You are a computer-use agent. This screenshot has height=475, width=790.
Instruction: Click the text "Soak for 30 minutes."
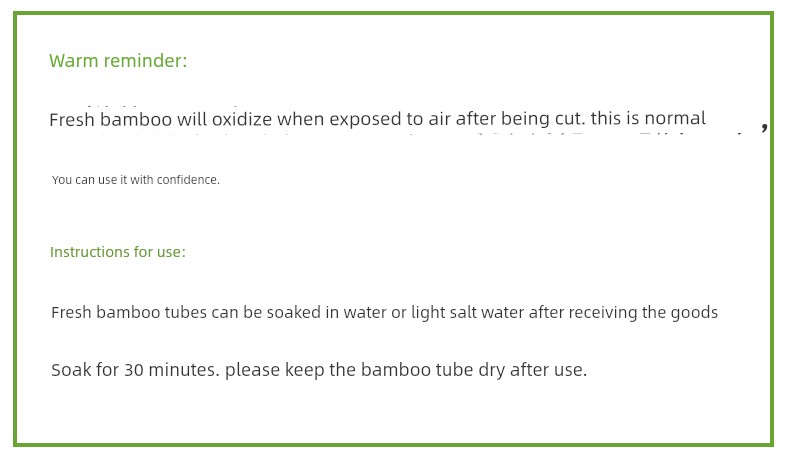tap(135, 370)
